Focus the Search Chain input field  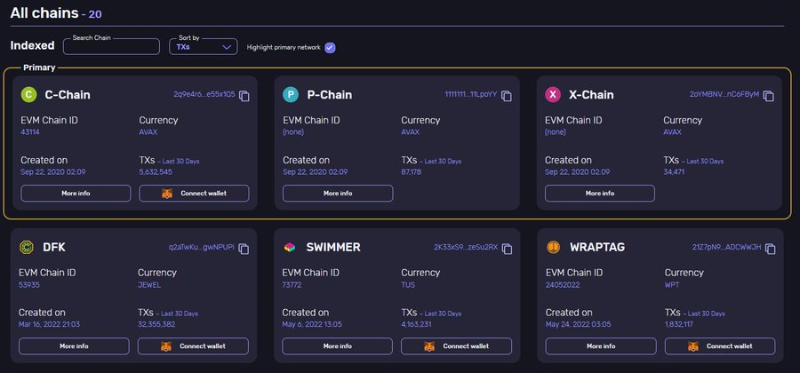coord(111,46)
